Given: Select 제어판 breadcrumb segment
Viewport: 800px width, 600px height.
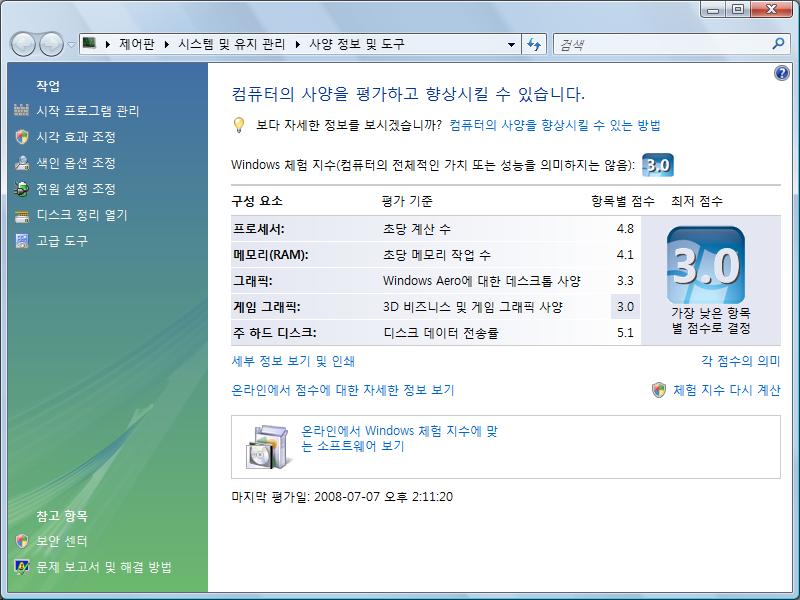Looking at the screenshot, I should coord(137,44).
